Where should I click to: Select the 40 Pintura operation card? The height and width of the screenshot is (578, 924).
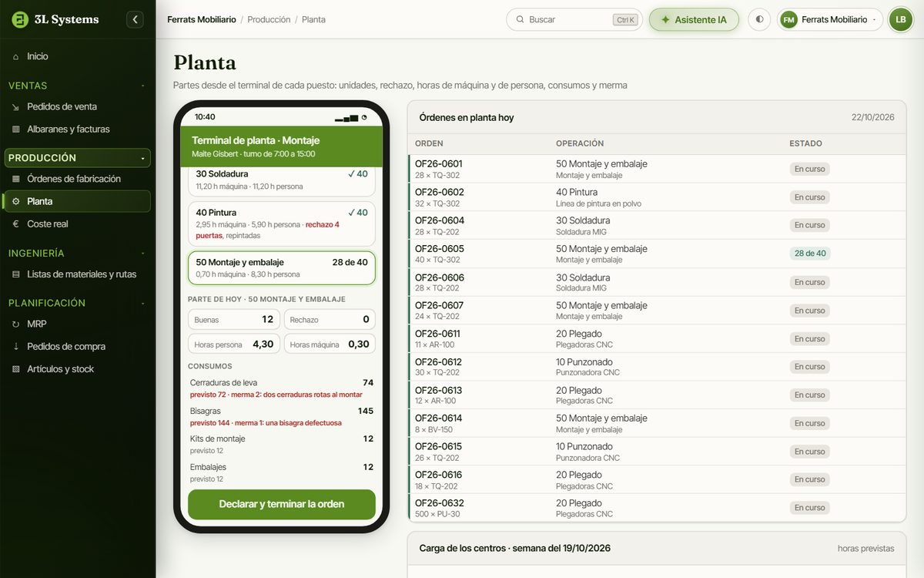(x=282, y=223)
